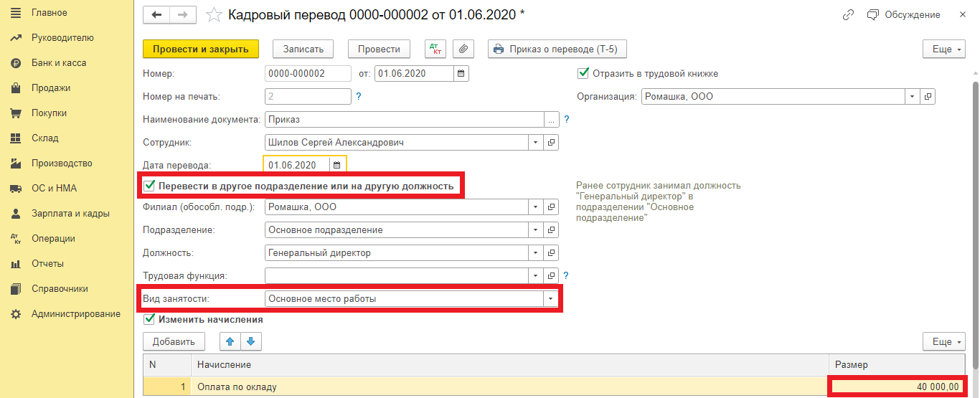Add document to favorites with star

click(213, 14)
